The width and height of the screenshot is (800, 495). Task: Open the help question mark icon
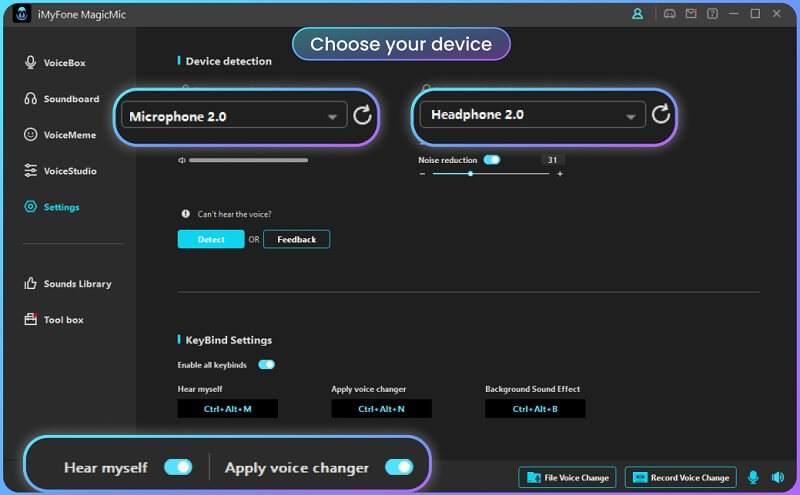pos(712,14)
